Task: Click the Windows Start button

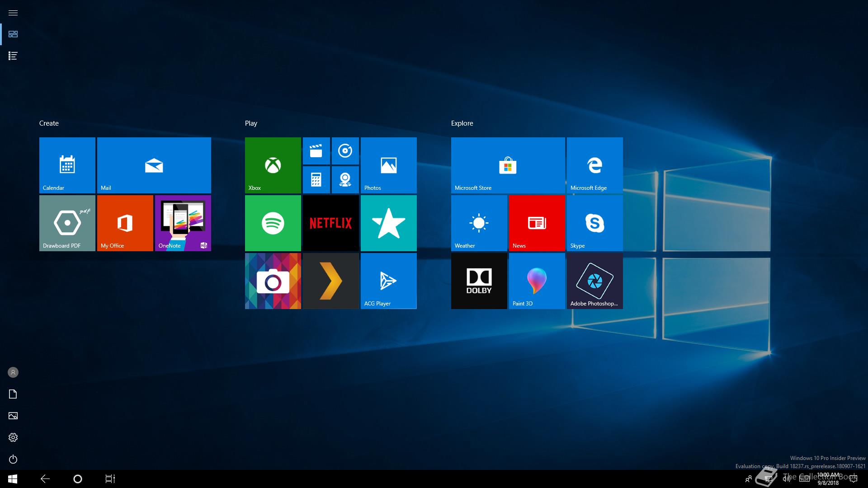Action: (x=13, y=479)
